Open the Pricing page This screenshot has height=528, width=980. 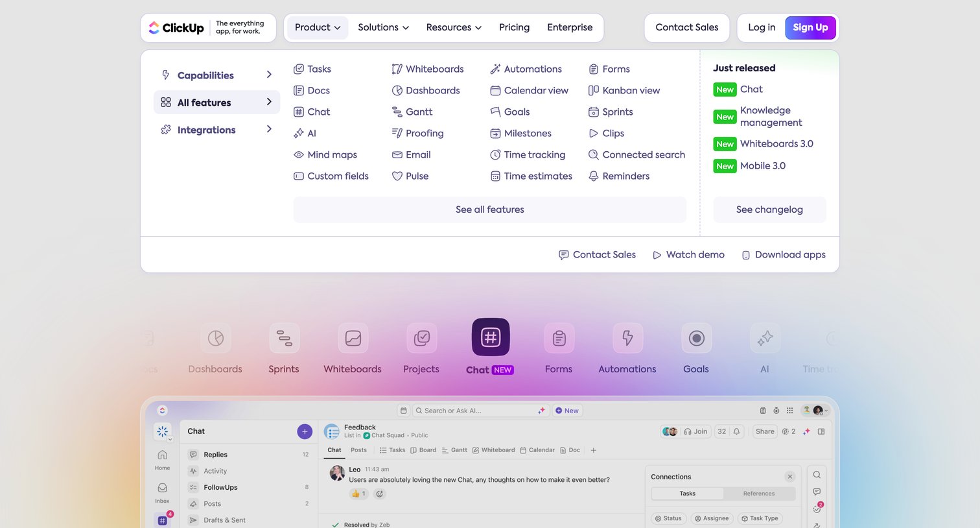coord(515,27)
